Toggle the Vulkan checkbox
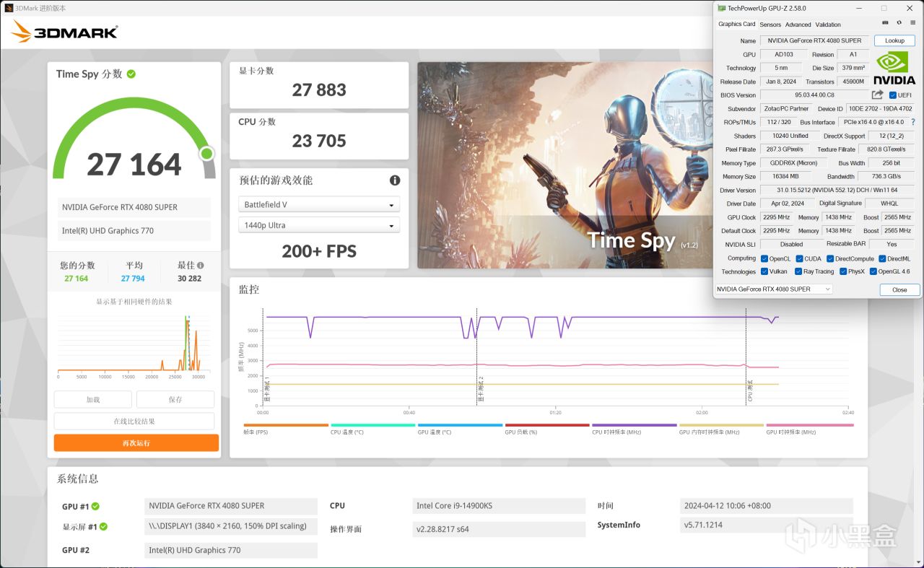 pyautogui.click(x=764, y=271)
